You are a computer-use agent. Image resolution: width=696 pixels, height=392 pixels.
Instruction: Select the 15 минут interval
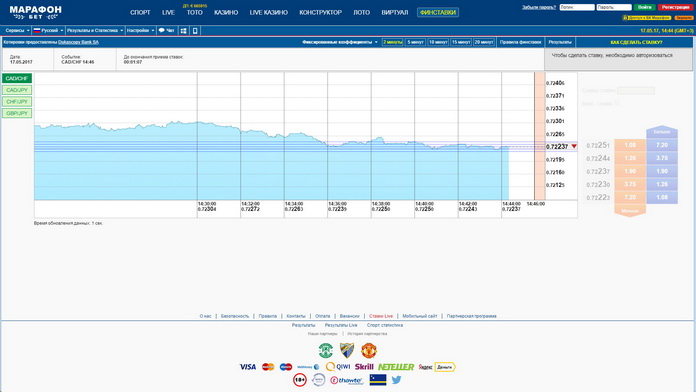tap(461, 42)
